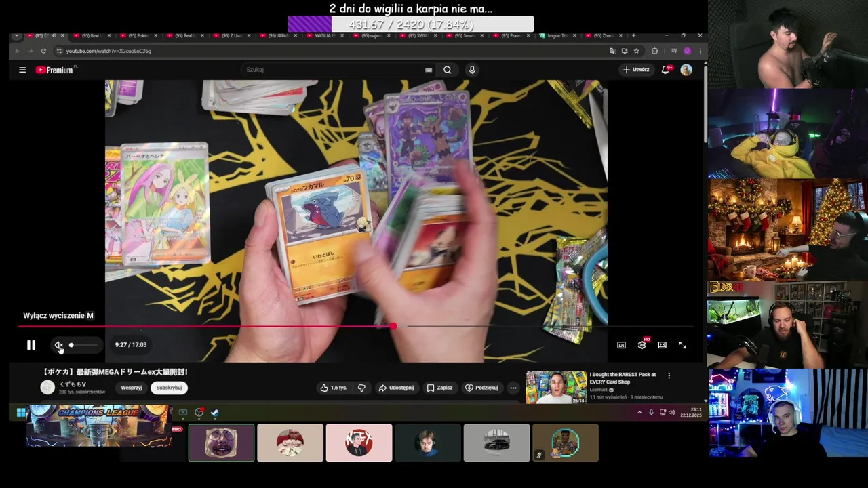Go forward with browser forward arrow
The image size is (868, 488).
pyautogui.click(x=31, y=51)
